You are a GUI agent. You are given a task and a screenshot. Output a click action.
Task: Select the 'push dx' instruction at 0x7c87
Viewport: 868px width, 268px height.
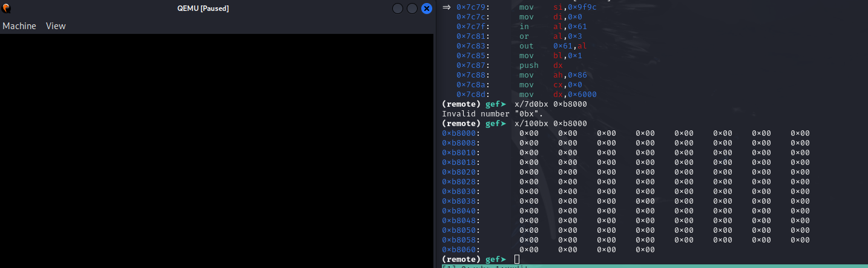541,65
